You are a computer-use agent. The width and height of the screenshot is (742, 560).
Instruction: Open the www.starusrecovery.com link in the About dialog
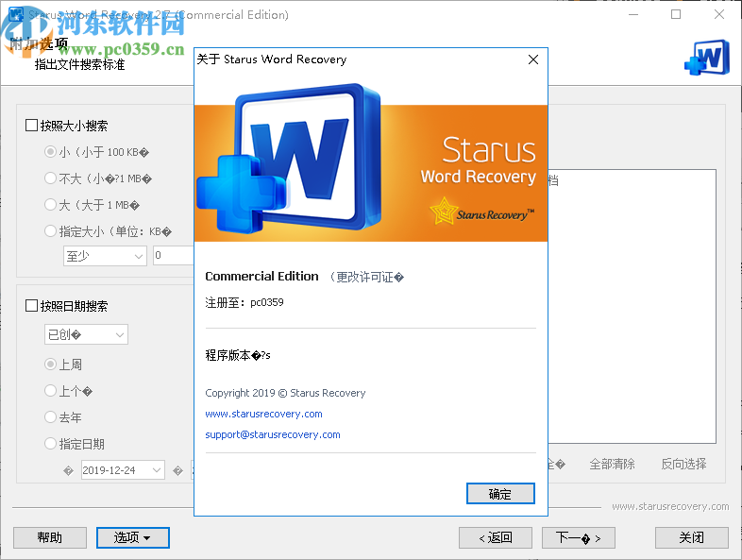pos(263,414)
